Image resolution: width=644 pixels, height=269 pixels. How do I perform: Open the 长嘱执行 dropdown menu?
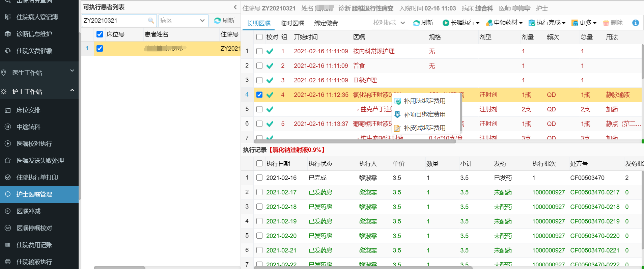[461, 23]
